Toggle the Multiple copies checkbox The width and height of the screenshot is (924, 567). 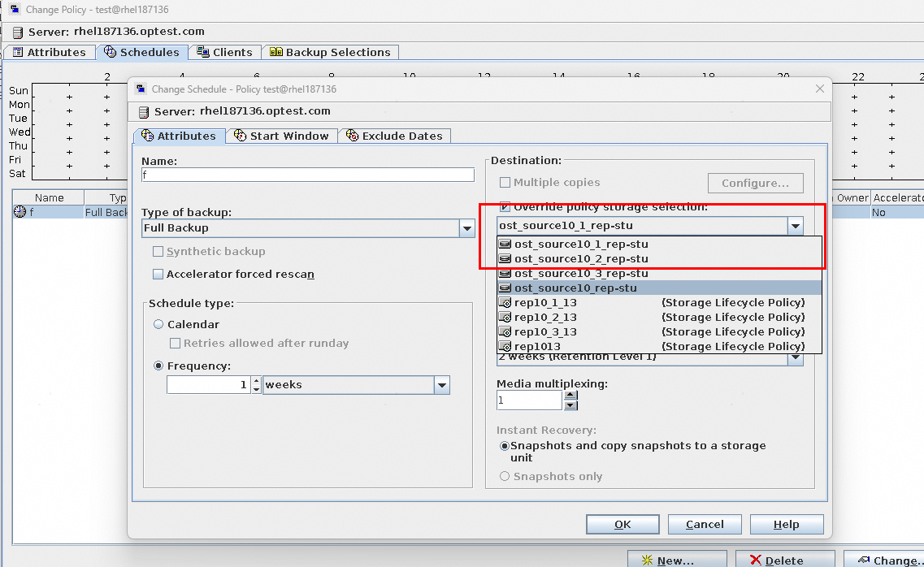click(x=505, y=183)
